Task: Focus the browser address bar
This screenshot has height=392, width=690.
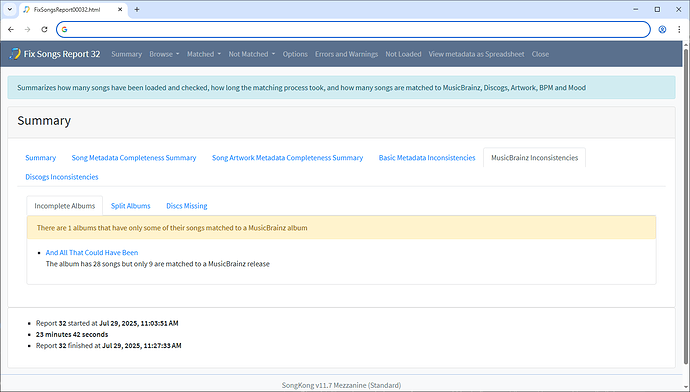Action: 353,29
